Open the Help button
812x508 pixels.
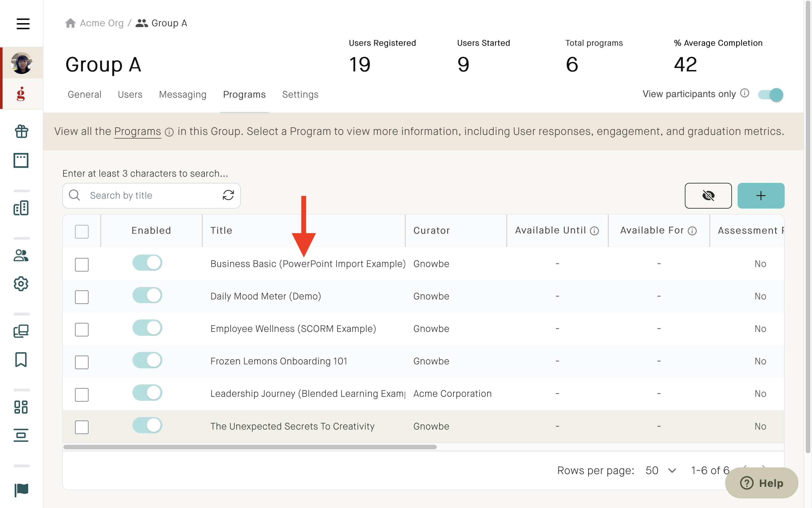tap(761, 483)
